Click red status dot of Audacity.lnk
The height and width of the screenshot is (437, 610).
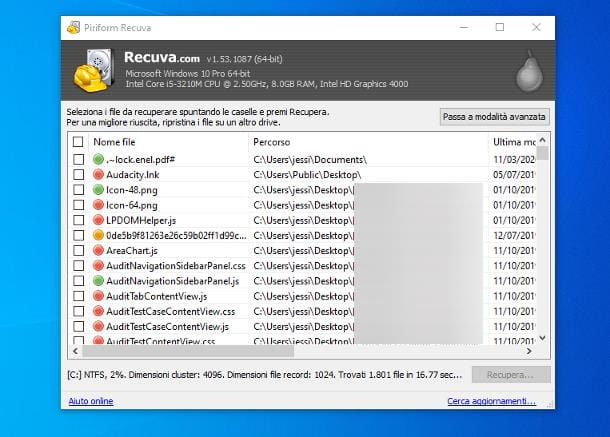pos(98,174)
